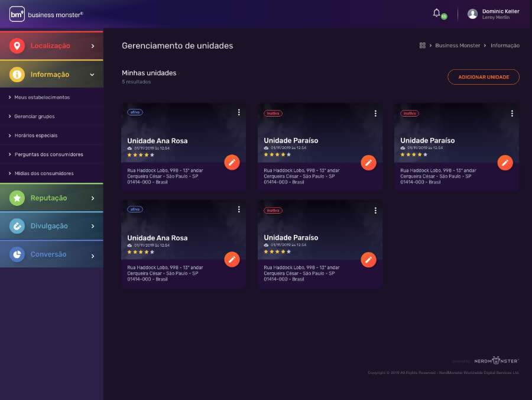Click the ADICIONAR UNIDADE button

[x=484, y=77]
